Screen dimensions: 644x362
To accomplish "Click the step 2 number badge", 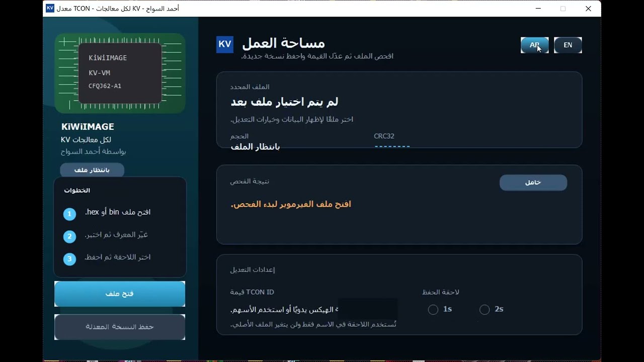I will [69, 236].
